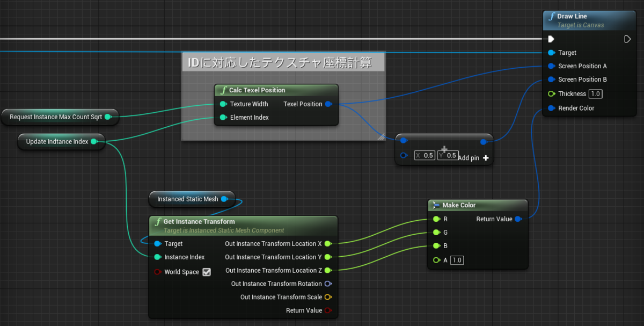This screenshot has height=326, width=644.
Task: Click the Draw Line execution output pin
Action: click(627, 39)
